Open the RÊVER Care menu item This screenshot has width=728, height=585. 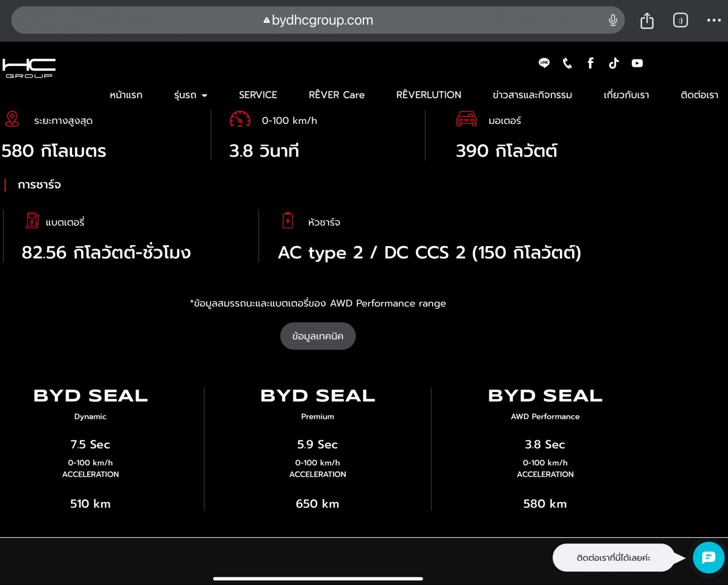tap(337, 95)
